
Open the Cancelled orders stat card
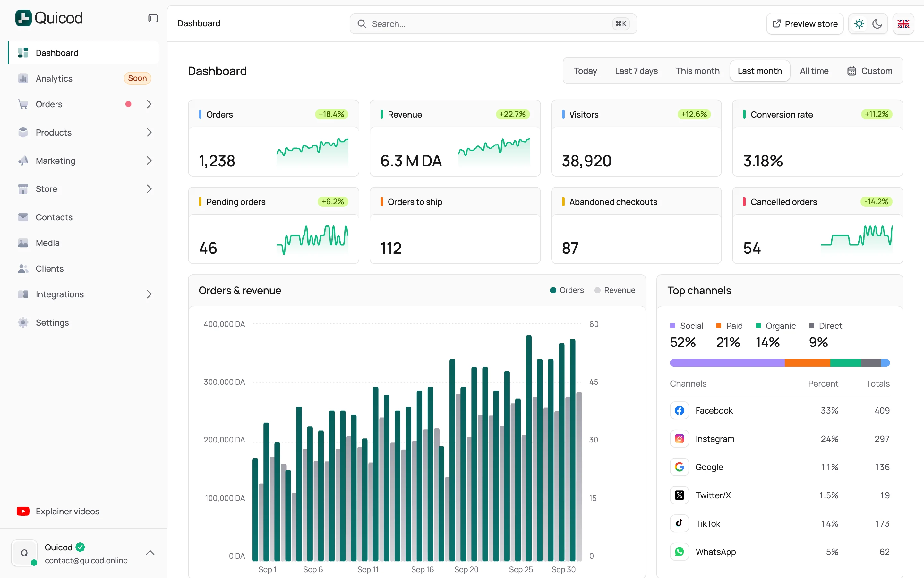click(817, 225)
